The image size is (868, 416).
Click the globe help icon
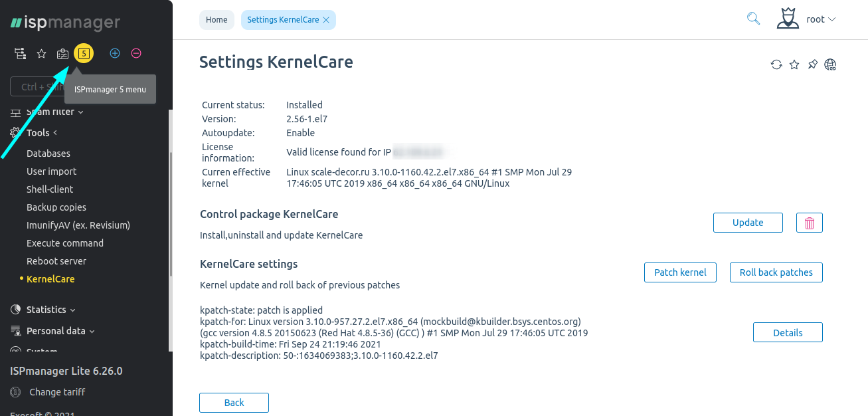click(830, 64)
